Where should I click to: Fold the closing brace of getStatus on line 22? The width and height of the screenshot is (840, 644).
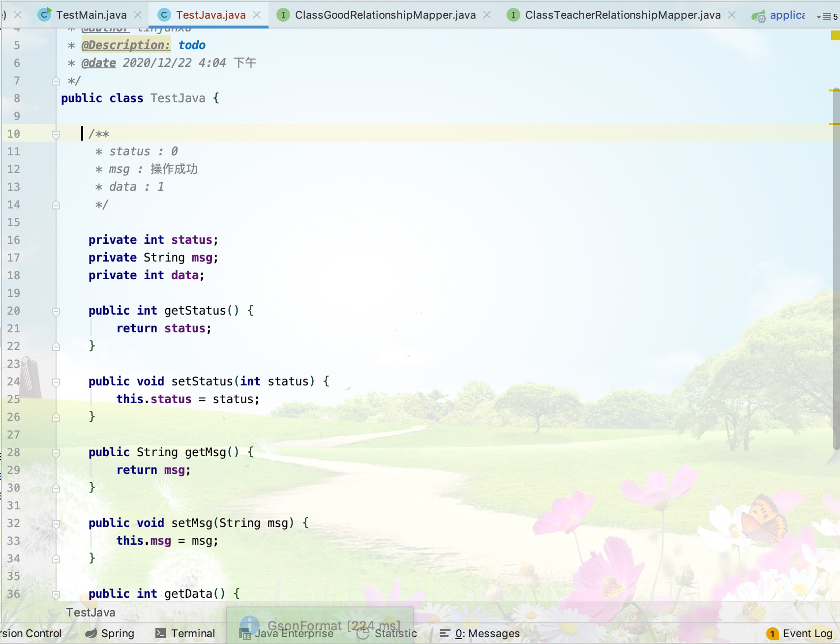(x=56, y=347)
